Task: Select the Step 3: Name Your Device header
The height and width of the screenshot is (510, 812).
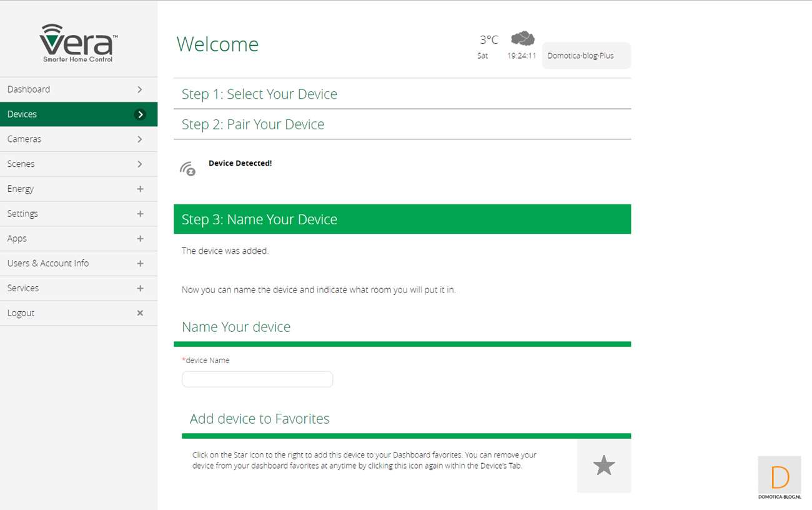Action: pyautogui.click(x=402, y=219)
